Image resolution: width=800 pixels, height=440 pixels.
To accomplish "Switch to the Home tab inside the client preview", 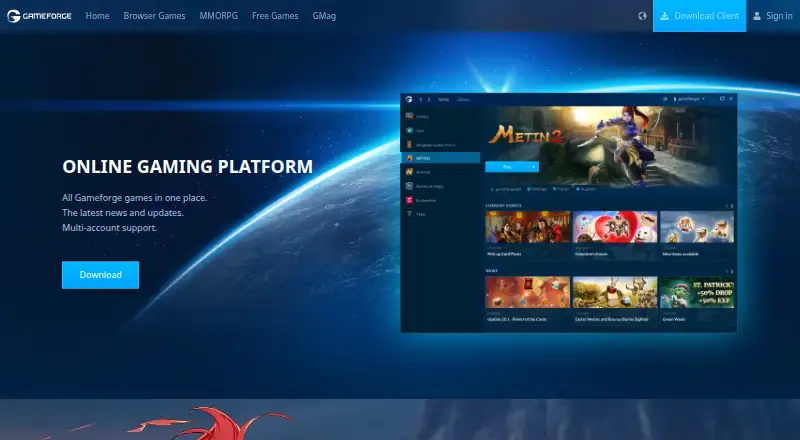I will pyautogui.click(x=443, y=100).
